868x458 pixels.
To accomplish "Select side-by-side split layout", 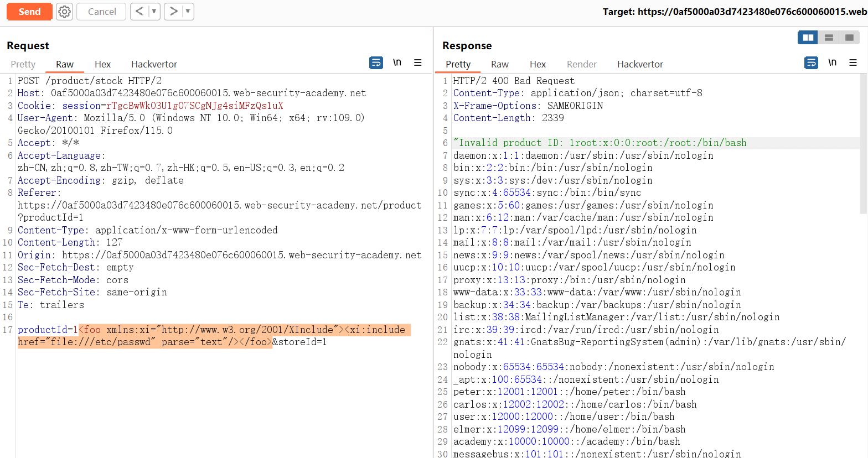I will tap(808, 38).
